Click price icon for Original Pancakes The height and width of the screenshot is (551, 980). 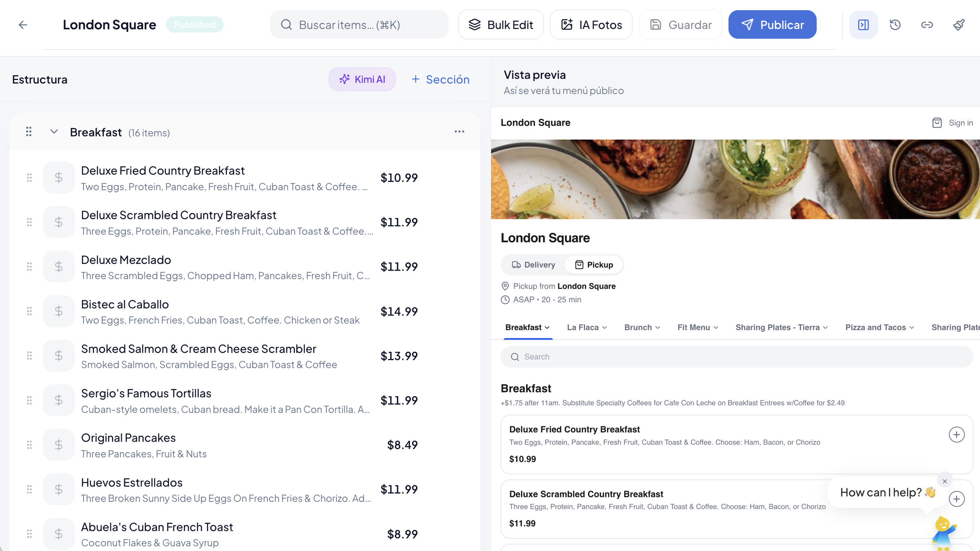click(x=59, y=445)
